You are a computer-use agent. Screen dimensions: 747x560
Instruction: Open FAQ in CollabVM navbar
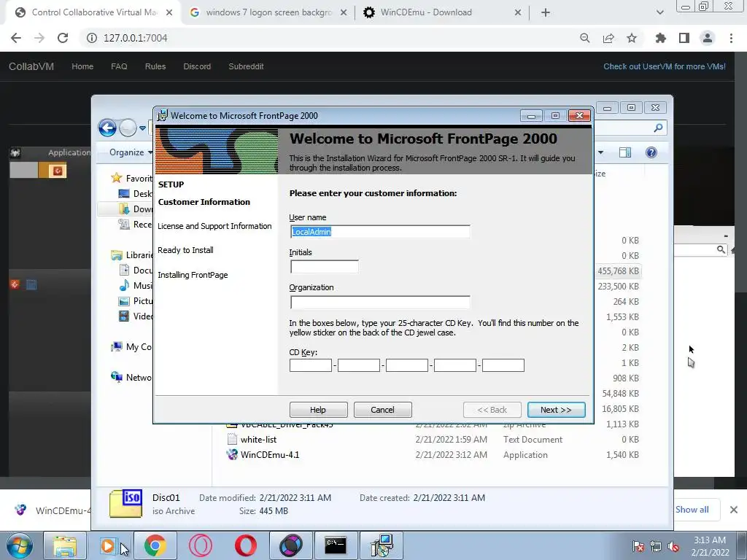click(x=119, y=66)
